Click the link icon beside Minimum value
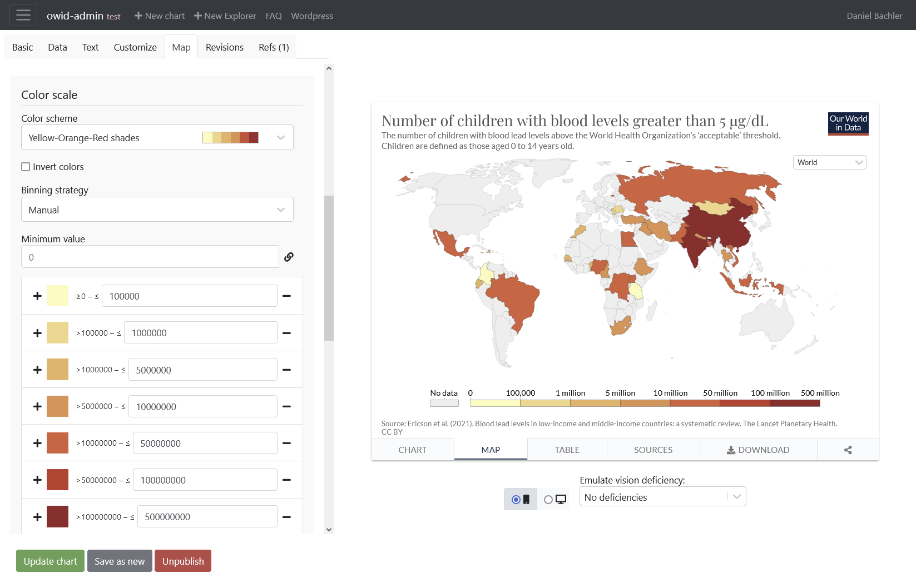This screenshot has width=916, height=588. point(289,257)
